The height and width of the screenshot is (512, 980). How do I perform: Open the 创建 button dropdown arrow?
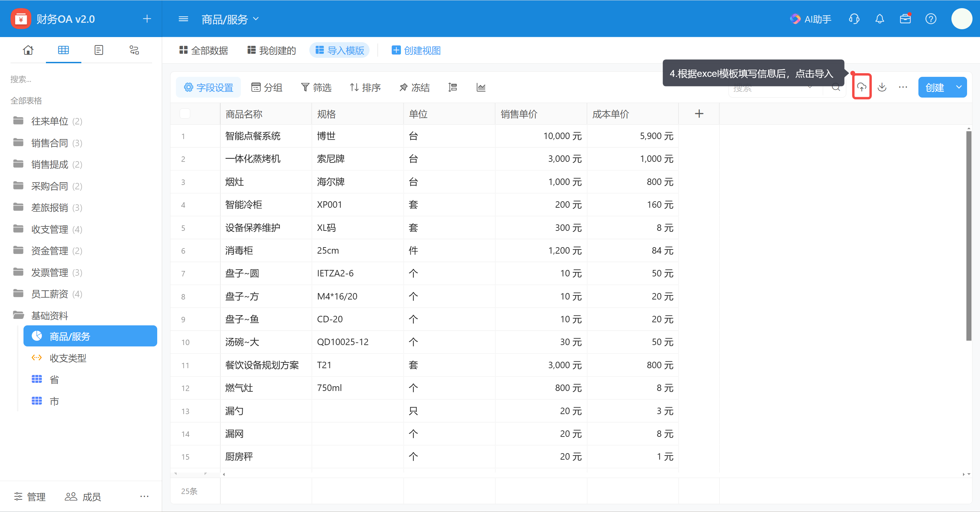pos(959,87)
